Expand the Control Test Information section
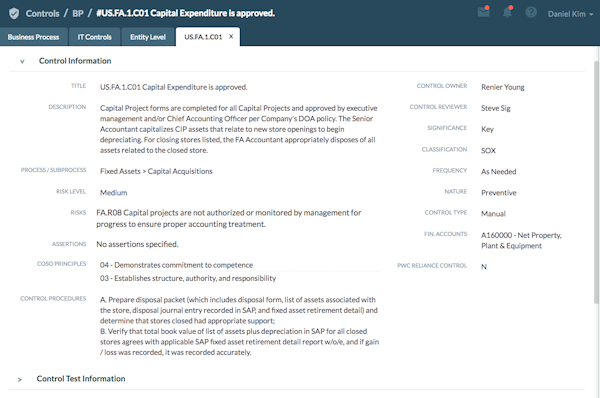 20,379
